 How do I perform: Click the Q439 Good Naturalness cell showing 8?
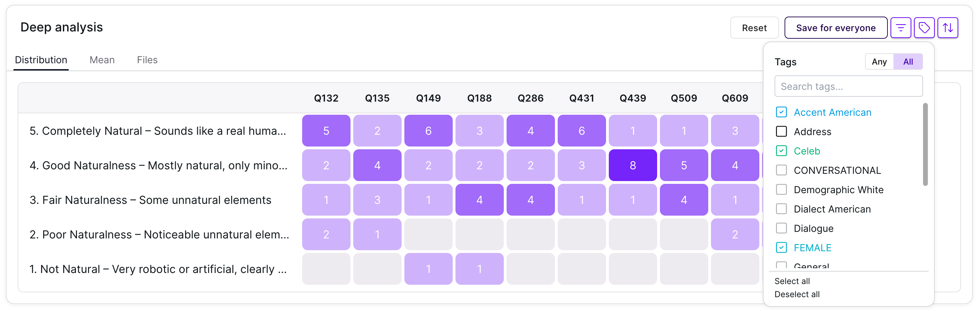tap(633, 165)
